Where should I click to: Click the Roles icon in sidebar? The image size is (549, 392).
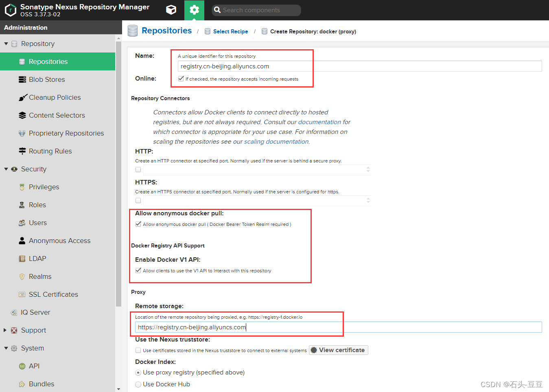tap(22, 205)
